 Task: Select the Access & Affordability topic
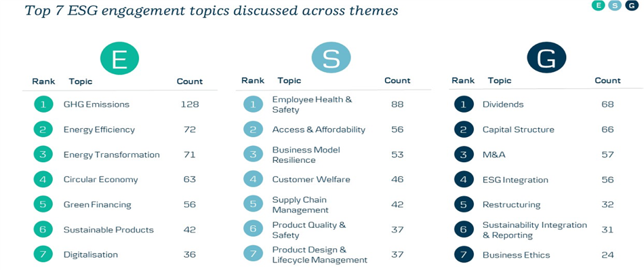tap(319, 130)
